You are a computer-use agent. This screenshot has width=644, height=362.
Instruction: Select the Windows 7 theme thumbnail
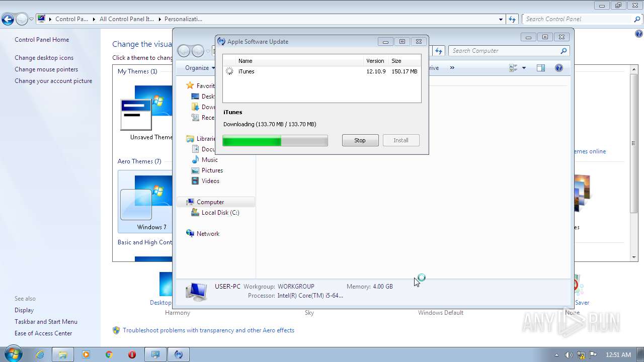(x=146, y=202)
